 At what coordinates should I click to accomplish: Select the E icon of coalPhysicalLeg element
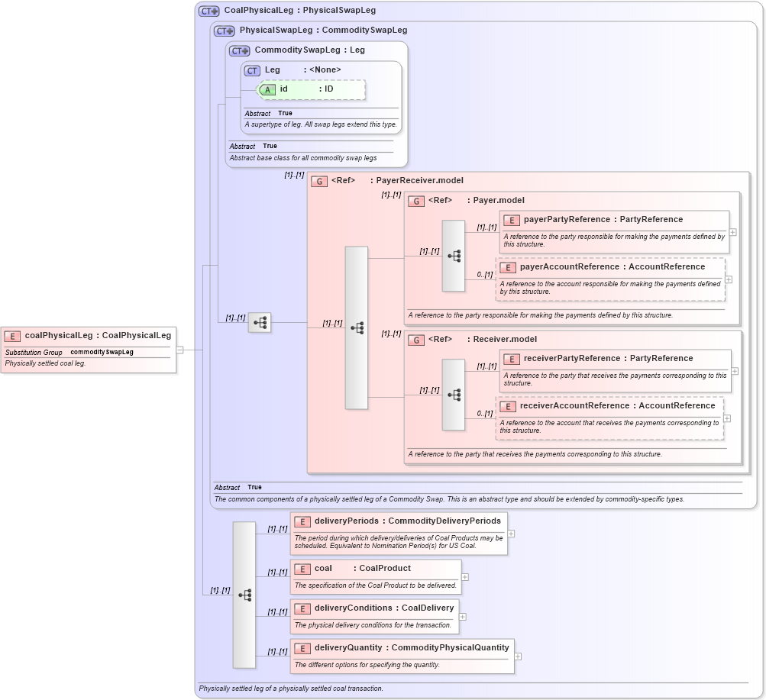click(x=11, y=335)
